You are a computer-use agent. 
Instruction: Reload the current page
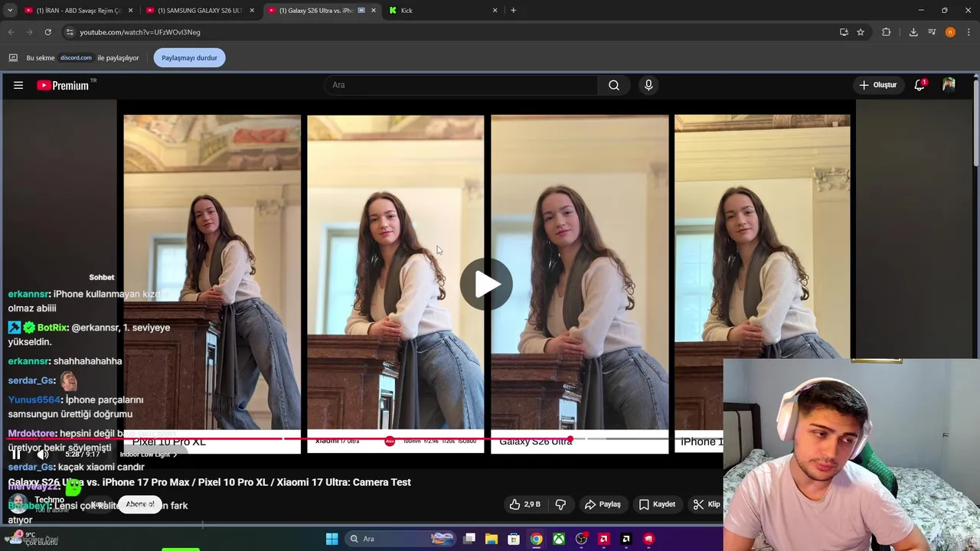[47, 32]
